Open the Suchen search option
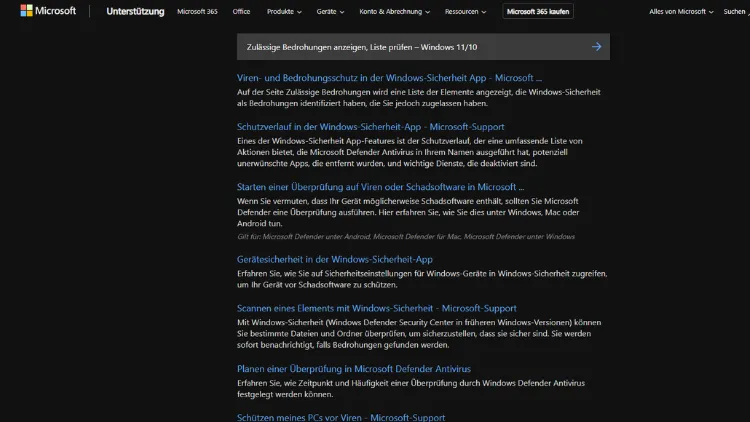Viewport: 750px width, 422px height. click(x=736, y=11)
